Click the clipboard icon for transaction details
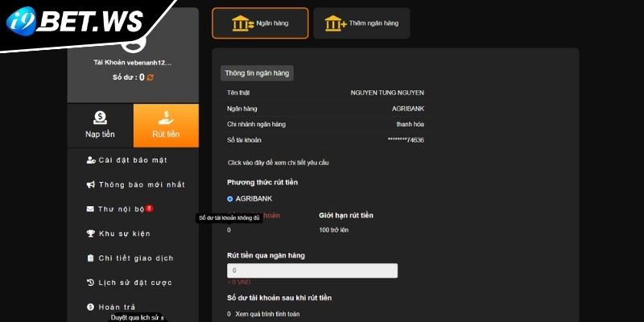644x322 pixels. (x=91, y=258)
